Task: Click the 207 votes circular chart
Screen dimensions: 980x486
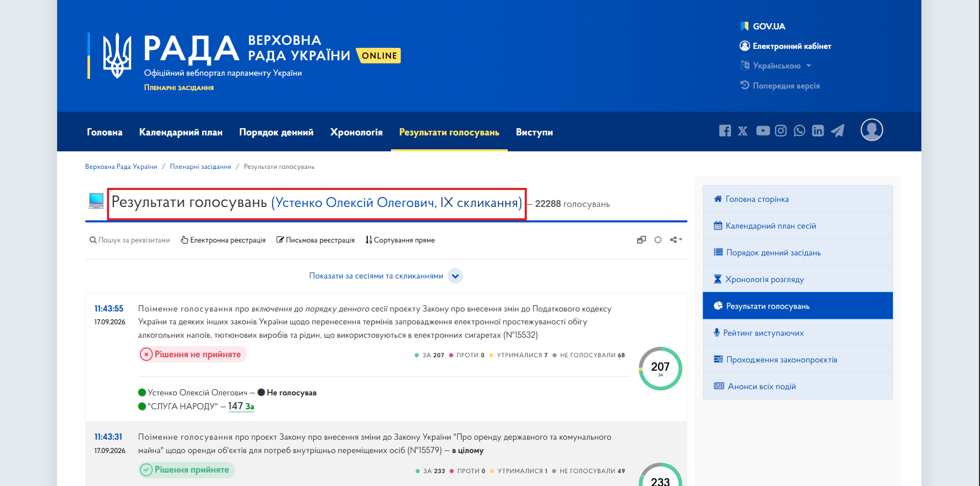Action: tap(661, 369)
